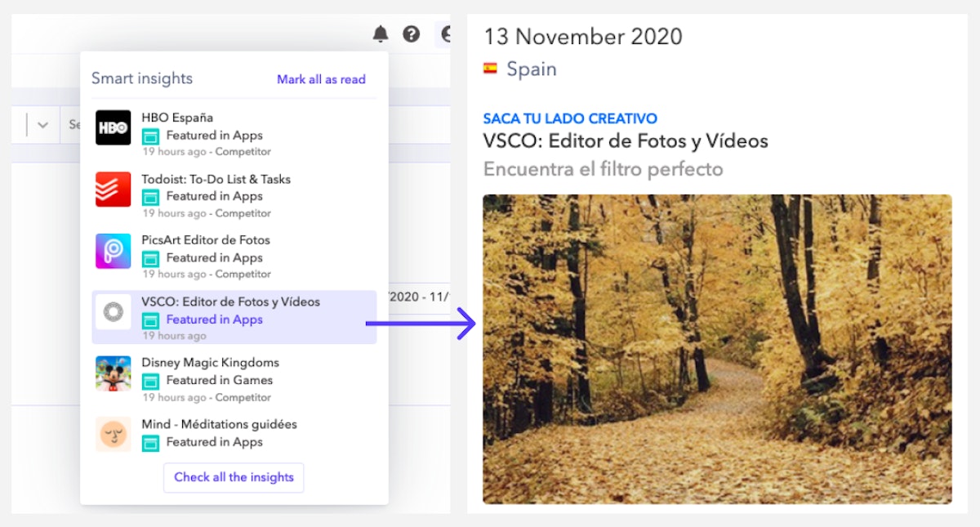Viewport: 980px width, 527px height.
Task: Expand the dropdown chevron behind the panel
Action: 43,125
